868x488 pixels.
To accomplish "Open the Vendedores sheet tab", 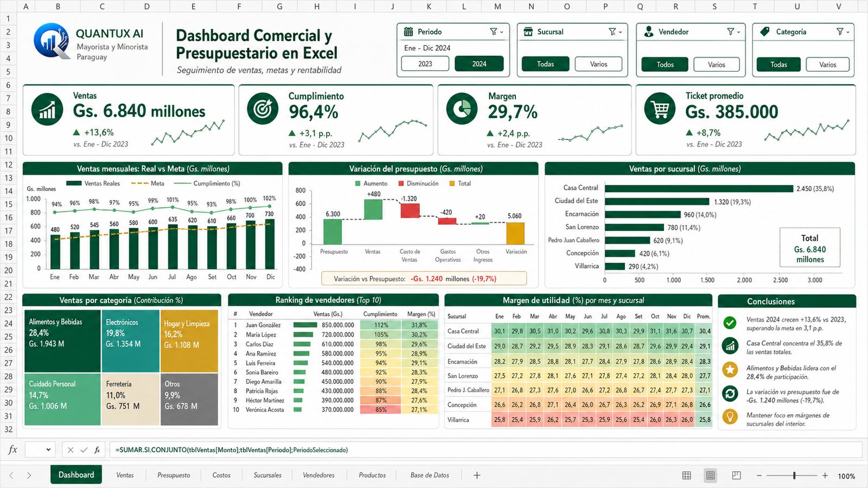I will tap(318, 475).
